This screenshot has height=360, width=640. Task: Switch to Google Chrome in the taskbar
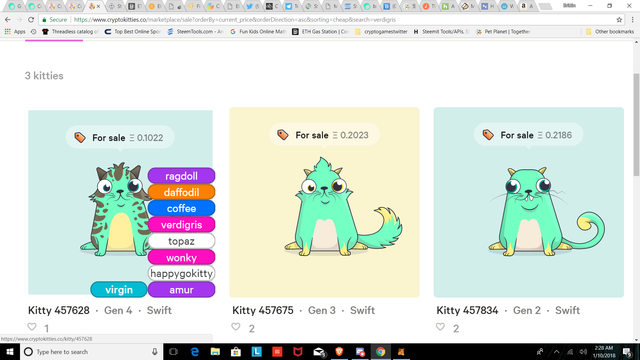coord(380,352)
